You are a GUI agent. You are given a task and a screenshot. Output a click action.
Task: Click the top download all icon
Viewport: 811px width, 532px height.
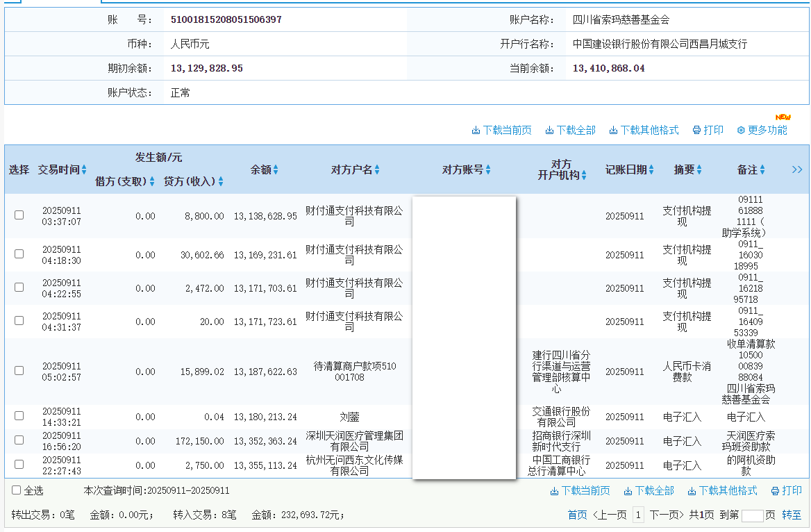coord(550,131)
